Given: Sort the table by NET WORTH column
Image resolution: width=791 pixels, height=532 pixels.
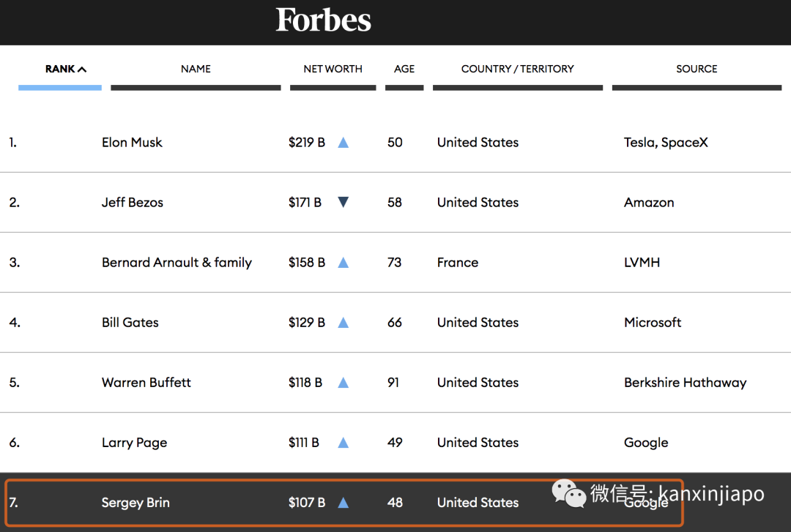Looking at the screenshot, I should tap(333, 69).
